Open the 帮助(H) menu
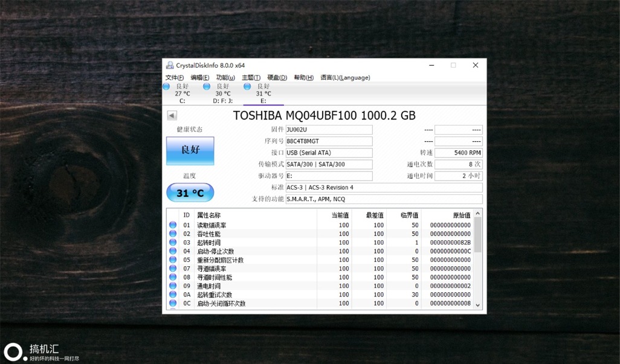The image size is (620, 364). point(304,77)
